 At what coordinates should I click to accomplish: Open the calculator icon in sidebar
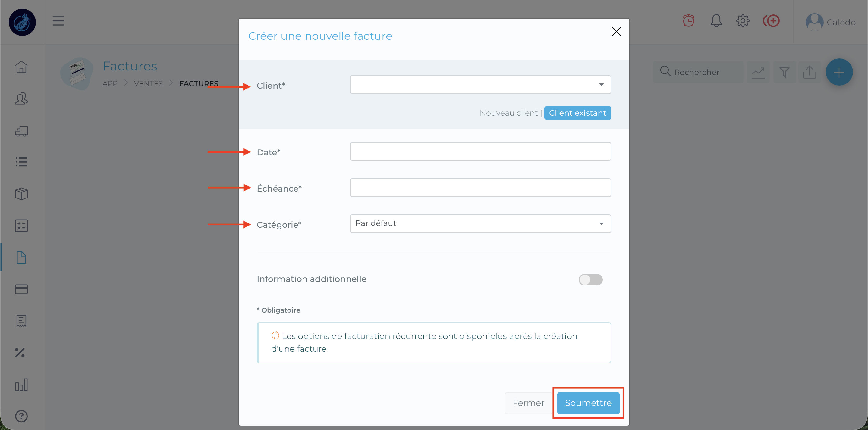[21, 226]
